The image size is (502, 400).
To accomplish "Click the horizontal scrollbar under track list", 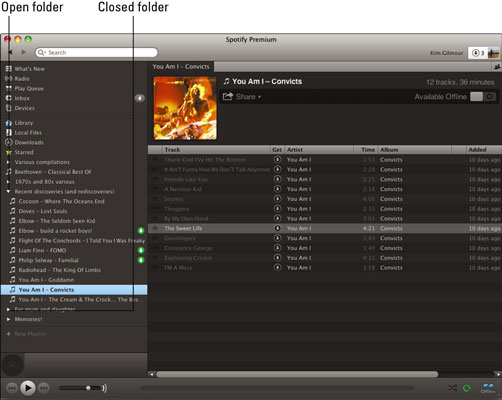I will [297, 374].
